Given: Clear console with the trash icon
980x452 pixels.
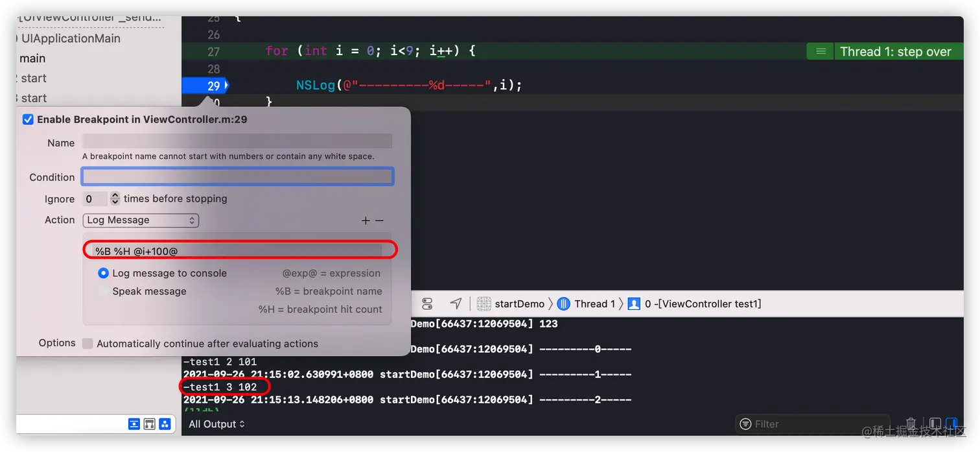Looking at the screenshot, I should tap(911, 424).
